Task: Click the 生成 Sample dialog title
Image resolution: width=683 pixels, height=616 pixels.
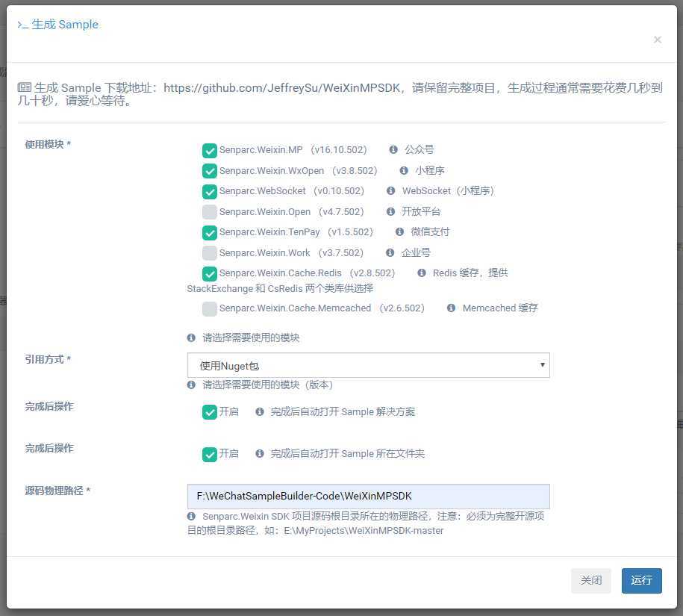Action: (x=65, y=25)
